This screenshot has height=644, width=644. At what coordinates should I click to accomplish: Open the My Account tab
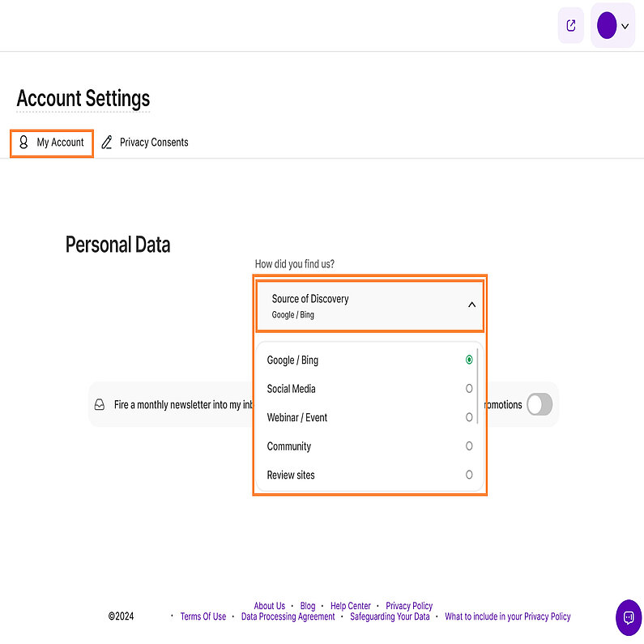click(x=60, y=143)
